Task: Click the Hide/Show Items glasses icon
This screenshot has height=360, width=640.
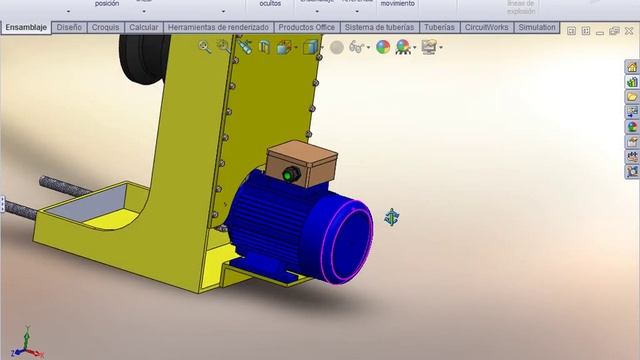Action: pyautogui.click(x=356, y=47)
